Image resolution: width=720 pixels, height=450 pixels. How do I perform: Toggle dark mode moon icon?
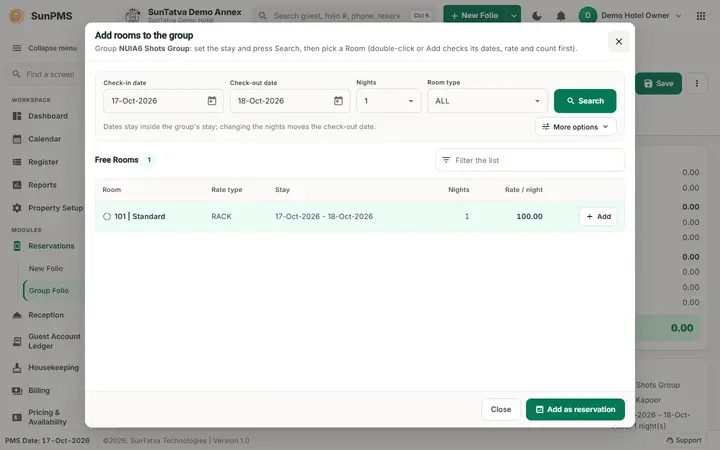click(x=536, y=16)
